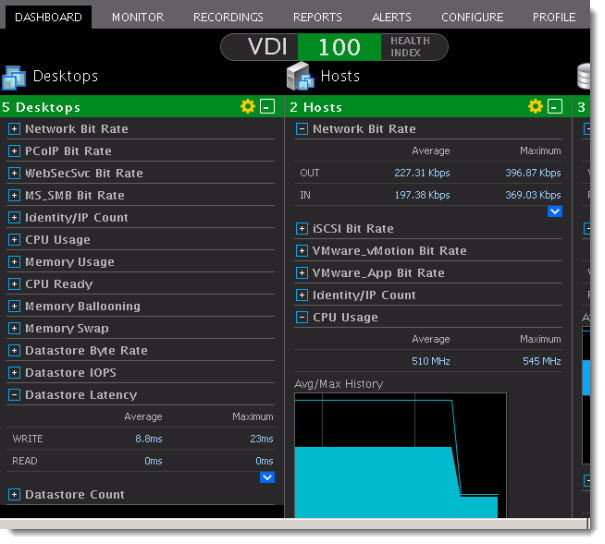This screenshot has height=544, width=605.
Task: Expand Desktops Network Bit Rate section
Action: click(x=14, y=129)
